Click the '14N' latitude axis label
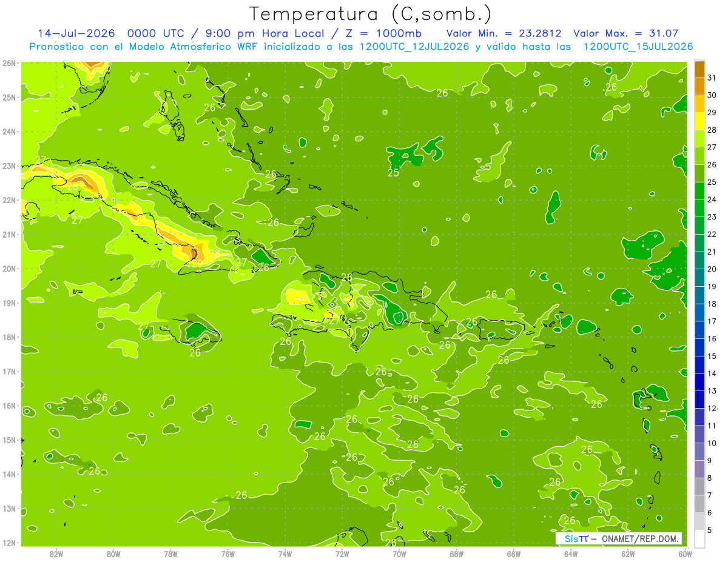Screen dimensions: 728x562 point(9,474)
